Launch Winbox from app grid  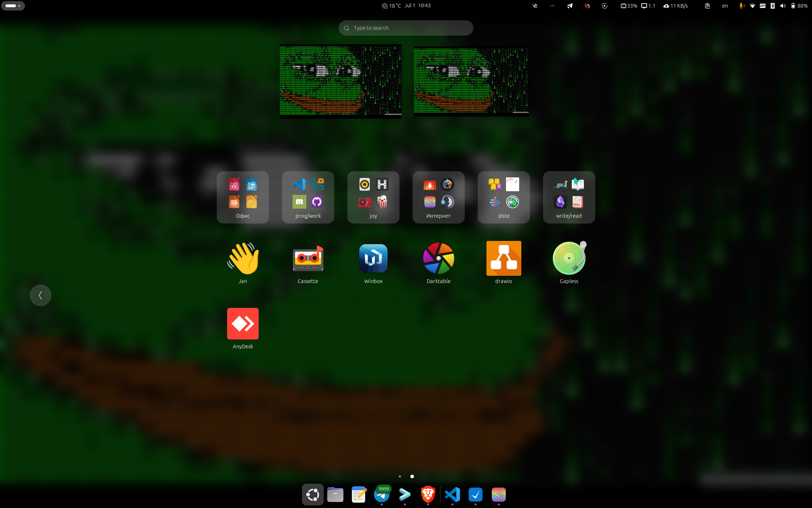tap(373, 259)
